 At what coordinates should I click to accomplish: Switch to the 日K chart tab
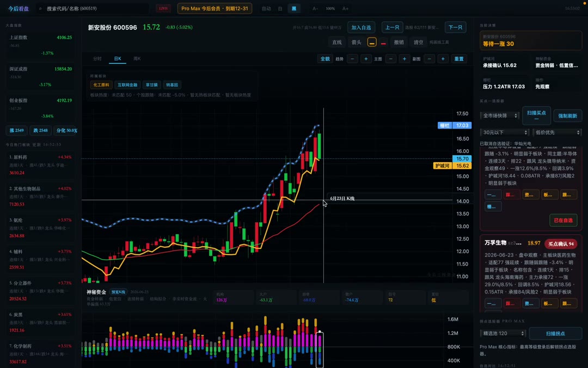click(x=118, y=58)
